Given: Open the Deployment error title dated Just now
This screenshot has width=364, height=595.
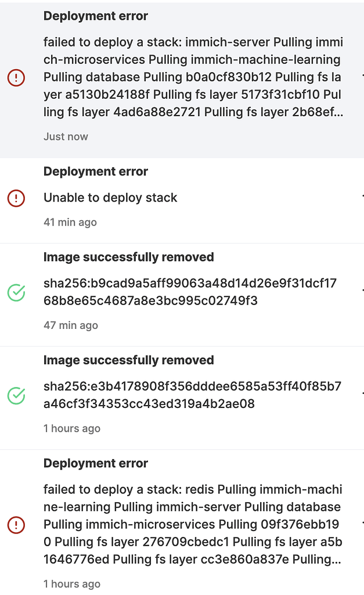Looking at the screenshot, I should tap(96, 16).
